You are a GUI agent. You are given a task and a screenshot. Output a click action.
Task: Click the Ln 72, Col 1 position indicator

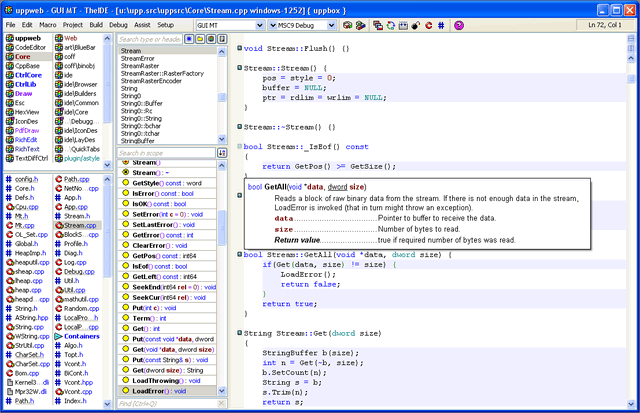pyautogui.click(x=605, y=25)
